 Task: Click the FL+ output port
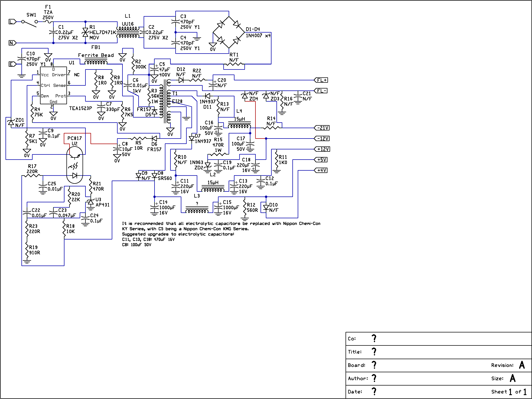pos(321,80)
